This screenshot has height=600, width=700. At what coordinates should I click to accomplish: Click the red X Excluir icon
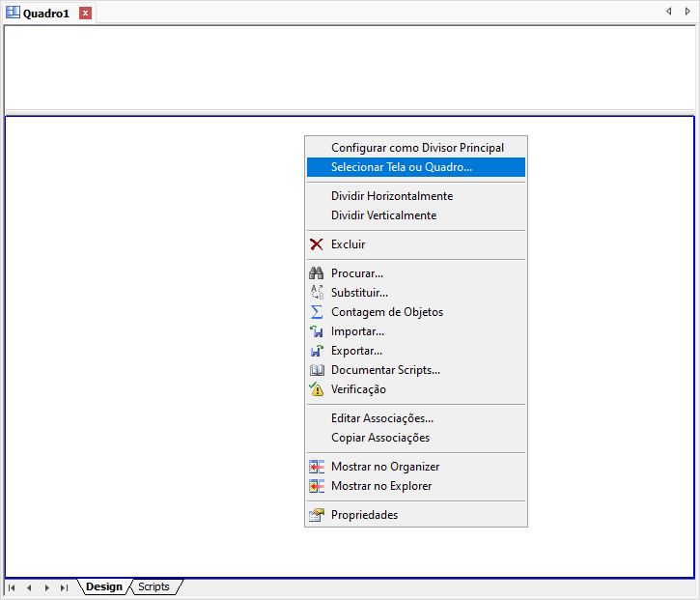[316, 244]
